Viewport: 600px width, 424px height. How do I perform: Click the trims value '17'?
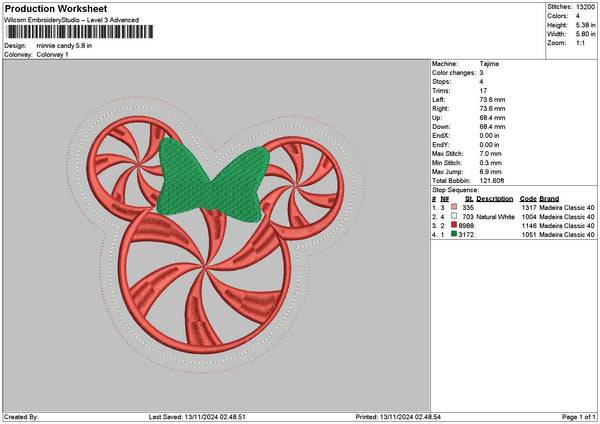pyautogui.click(x=483, y=91)
